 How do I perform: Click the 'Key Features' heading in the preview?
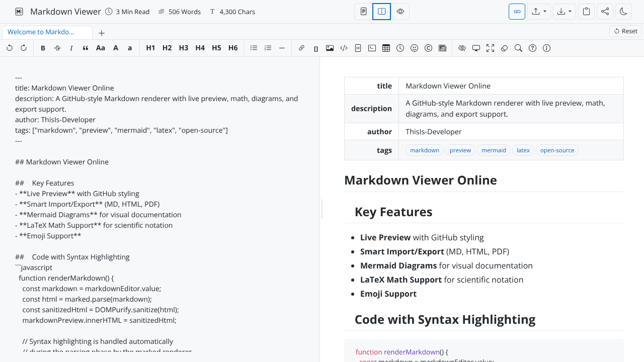[x=393, y=212]
